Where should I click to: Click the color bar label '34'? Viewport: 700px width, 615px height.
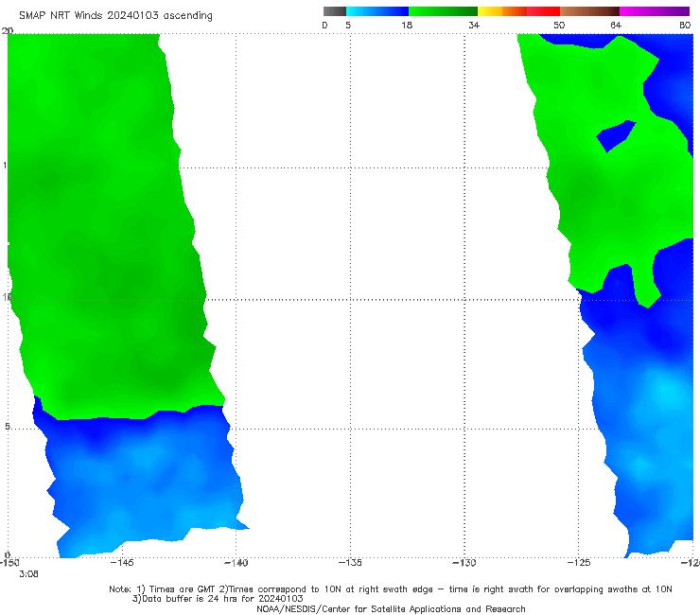click(x=474, y=25)
